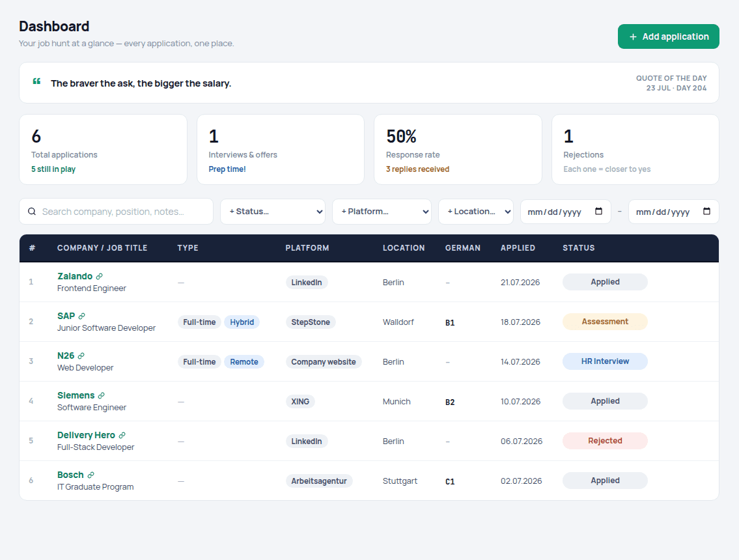Click the Location column header
Screen dimensions: 739x560
pyautogui.click(x=404, y=248)
